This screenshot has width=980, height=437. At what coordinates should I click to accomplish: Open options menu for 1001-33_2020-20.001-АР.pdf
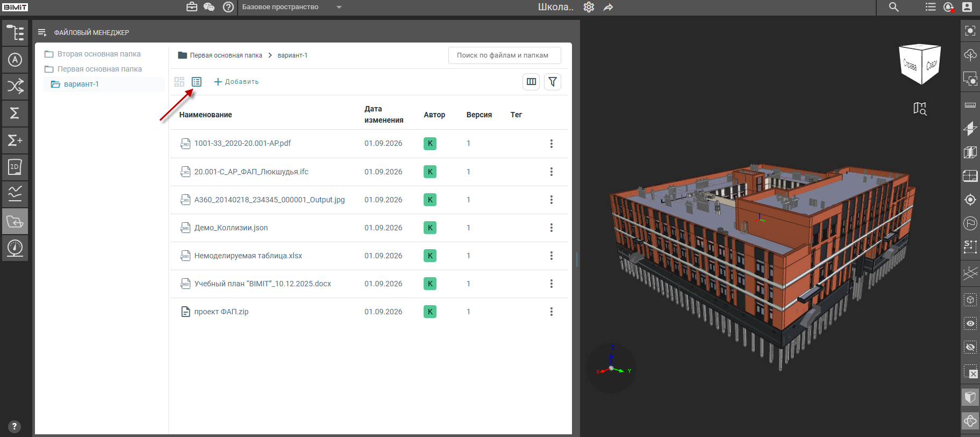551,144
